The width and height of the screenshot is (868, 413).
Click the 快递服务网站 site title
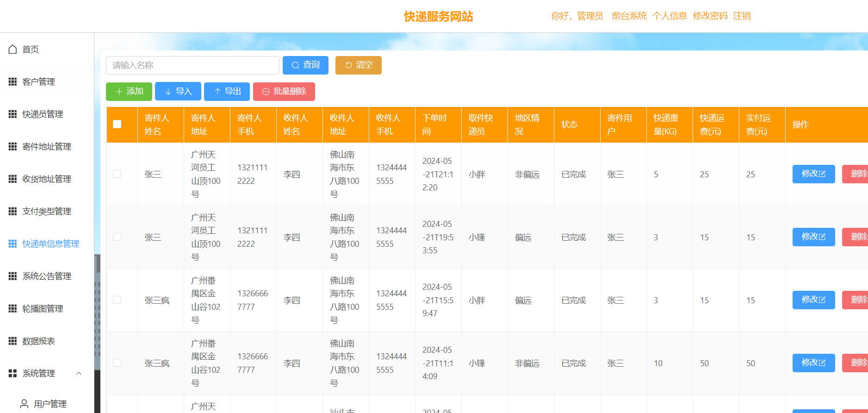coord(438,16)
